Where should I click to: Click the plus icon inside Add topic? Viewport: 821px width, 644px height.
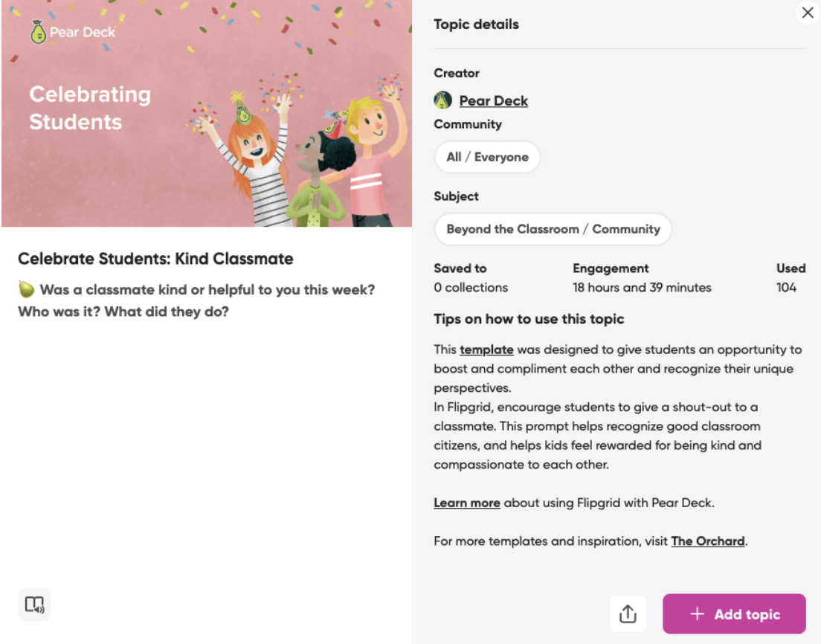pyautogui.click(x=697, y=614)
